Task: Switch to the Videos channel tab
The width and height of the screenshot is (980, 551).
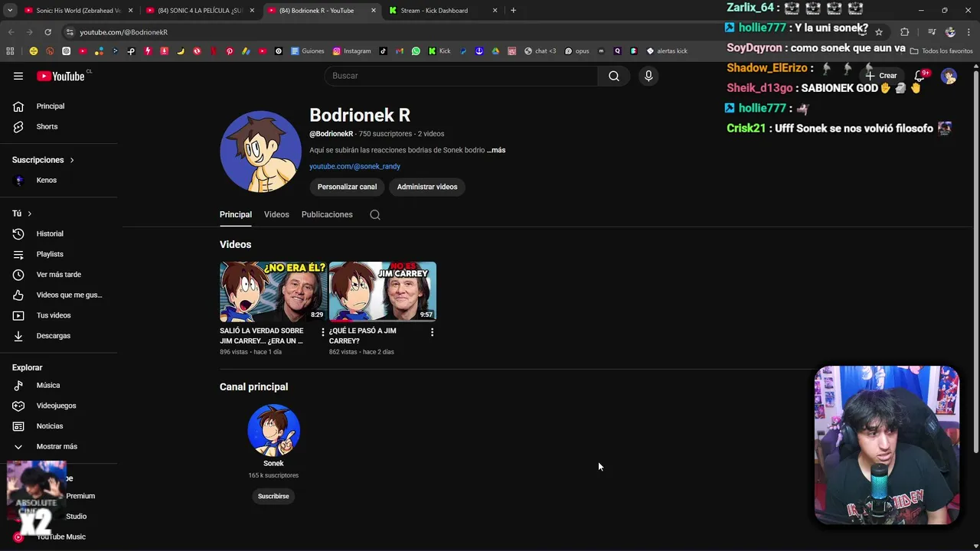Action: pos(276,214)
